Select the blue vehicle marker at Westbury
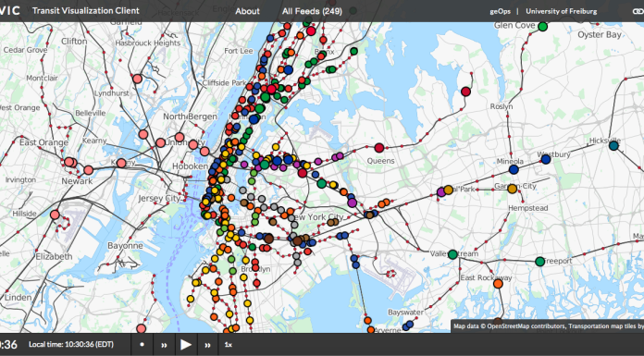644x356 pixels. pos(546,159)
